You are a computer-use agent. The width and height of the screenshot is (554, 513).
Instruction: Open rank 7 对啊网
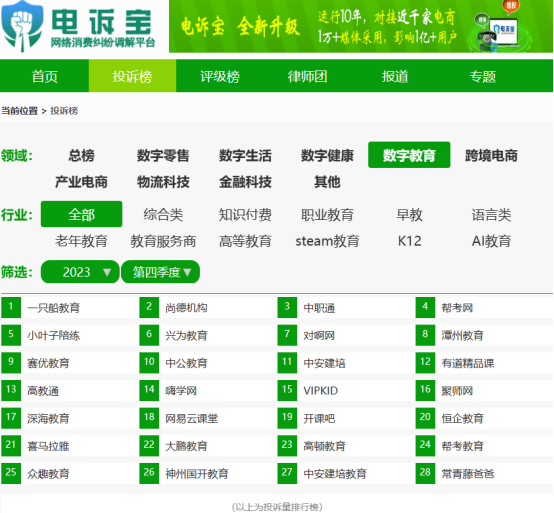pos(319,335)
